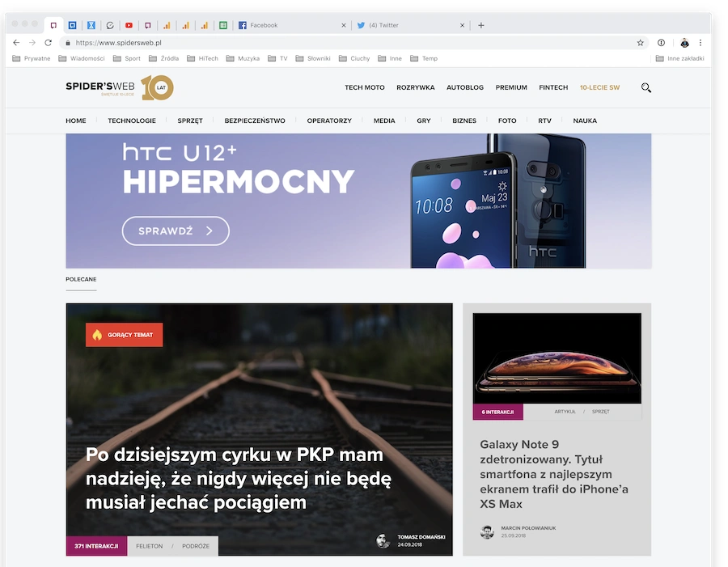
Task: Open the TV bookmarks folder
Action: click(x=277, y=58)
